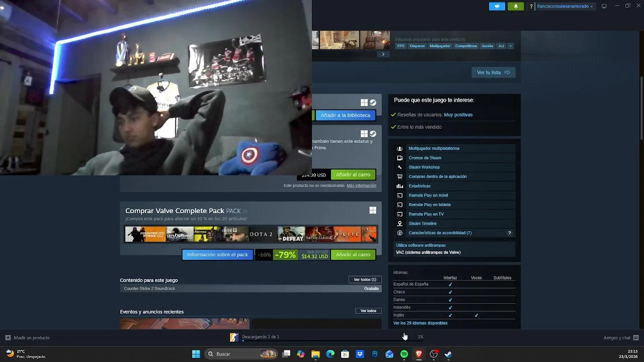Click the Multijugador multiplataforma icon

(x=400, y=148)
